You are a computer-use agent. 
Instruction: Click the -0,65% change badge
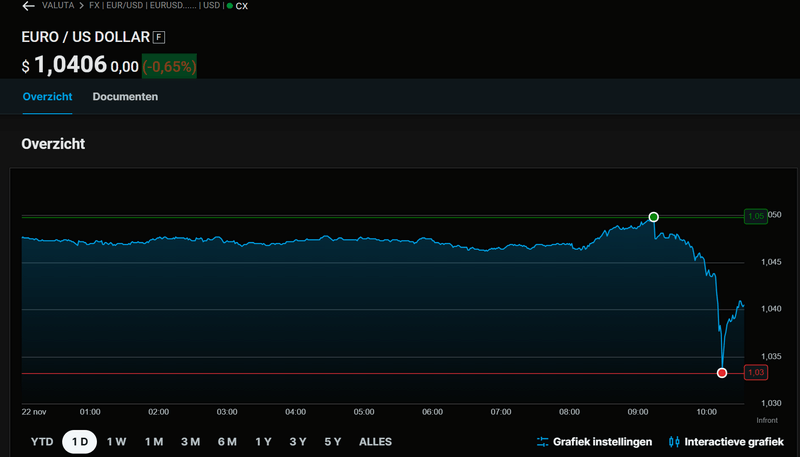click(x=169, y=66)
